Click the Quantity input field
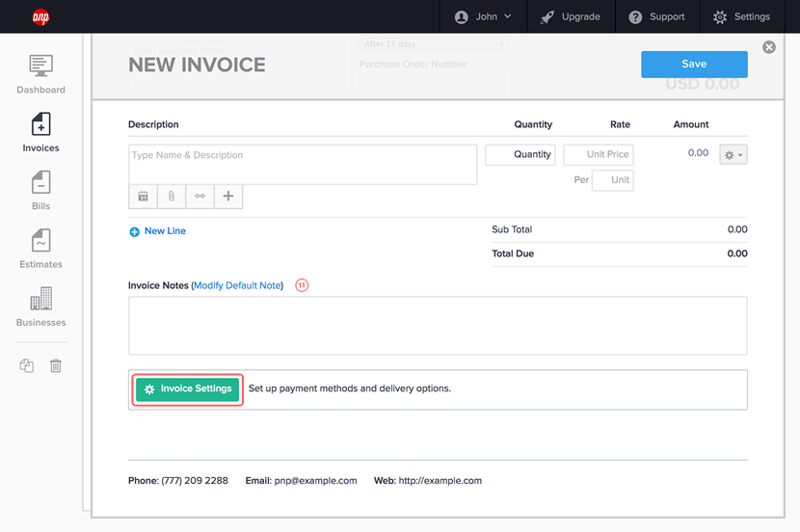 520,154
